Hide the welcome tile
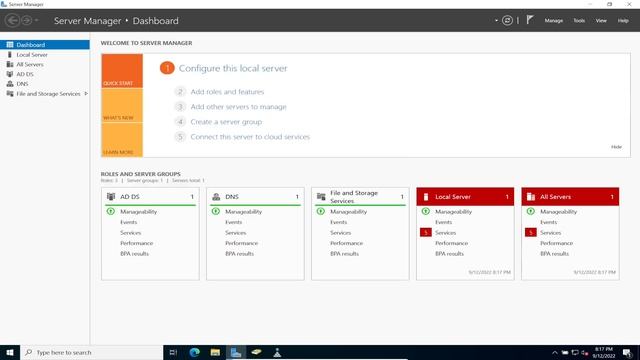 click(x=616, y=147)
